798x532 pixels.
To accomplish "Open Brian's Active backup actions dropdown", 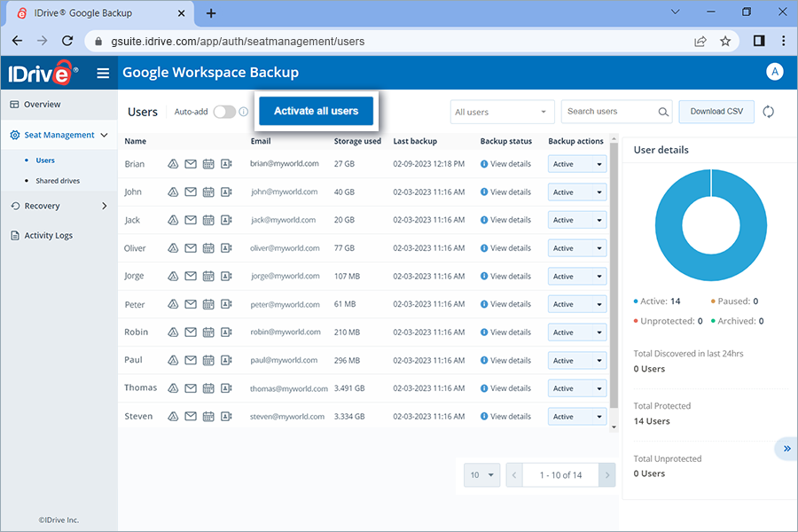I will pyautogui.click(x=577, y=164).
